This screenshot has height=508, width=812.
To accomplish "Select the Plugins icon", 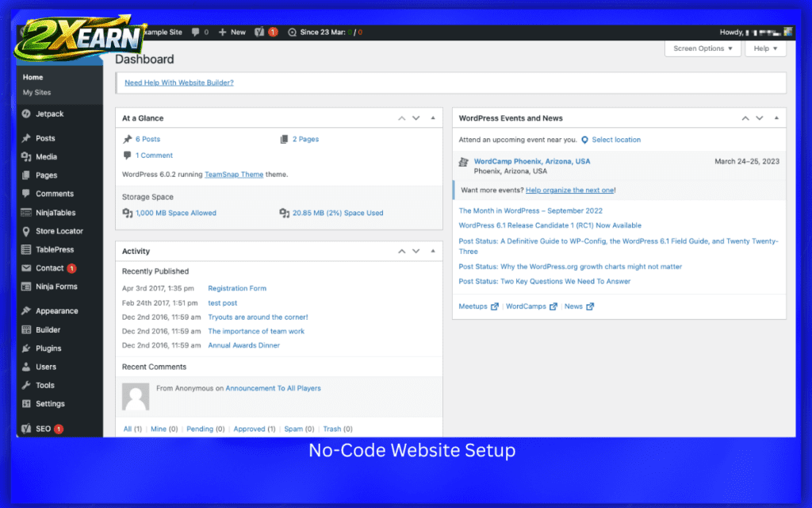I will pos(25,348).
